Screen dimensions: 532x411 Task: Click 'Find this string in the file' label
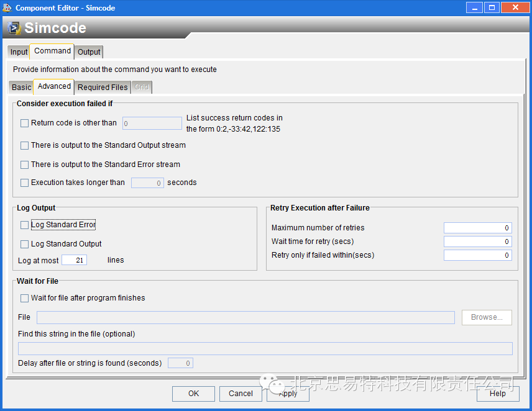76,334
